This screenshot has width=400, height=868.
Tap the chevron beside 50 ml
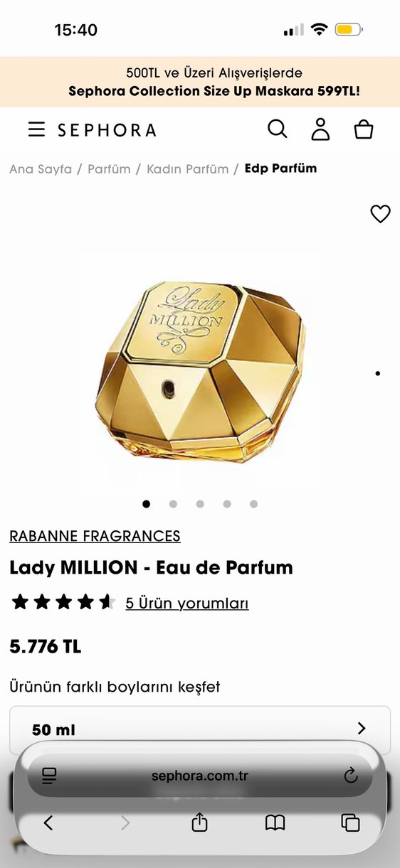pos(362,729)
